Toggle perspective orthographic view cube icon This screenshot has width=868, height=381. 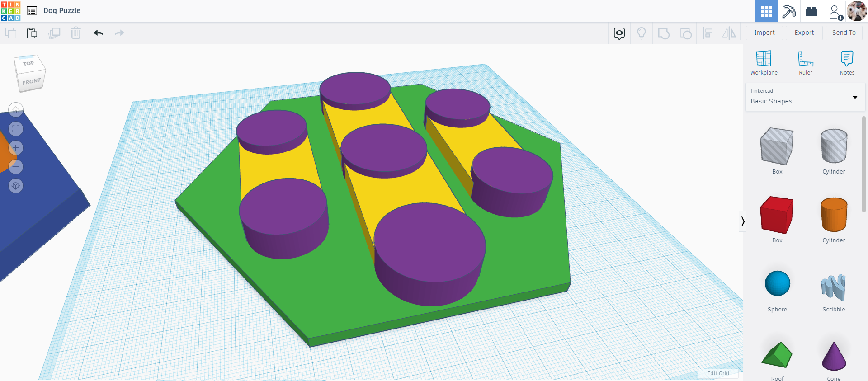click(x=16, y=186)
